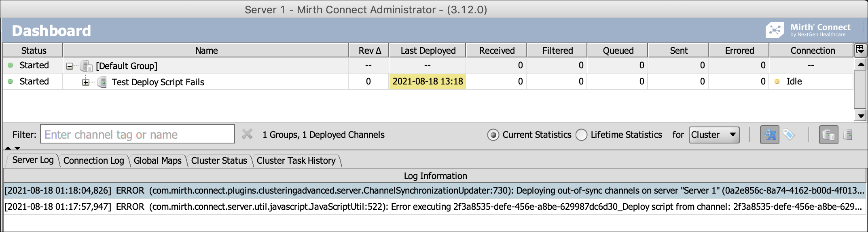This screenshot has width=868, height=232.
Task: Select the ChannelSynchronizationUpdater error log entry
Action: pyautogui.click(x=435, y=190)
